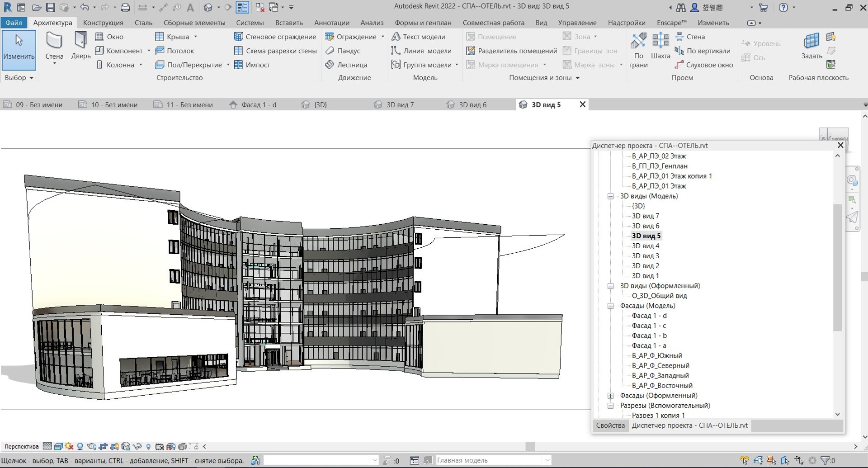Toggle Thin Lines in quick access toolbar

pyautogui.click(x=242, y=7)
